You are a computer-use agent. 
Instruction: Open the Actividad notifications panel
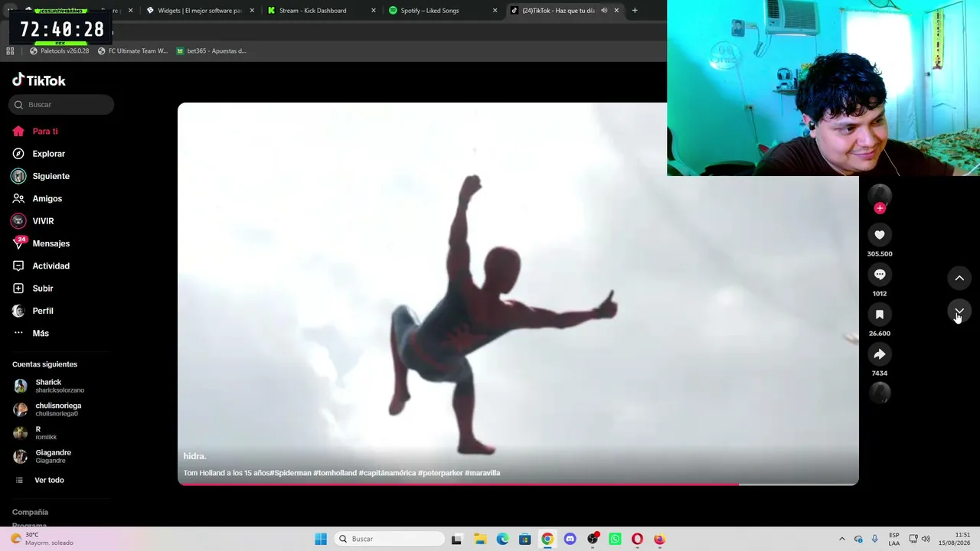click(x=41, y=266)
